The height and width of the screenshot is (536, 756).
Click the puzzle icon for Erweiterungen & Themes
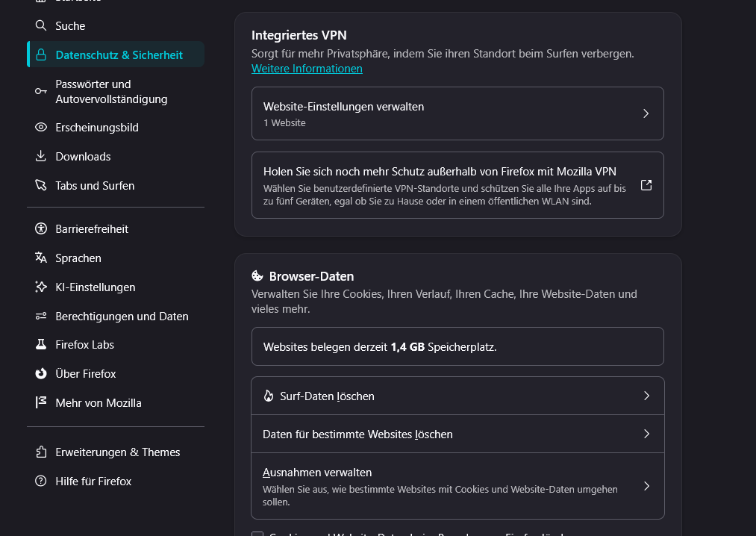coord(41,452)
